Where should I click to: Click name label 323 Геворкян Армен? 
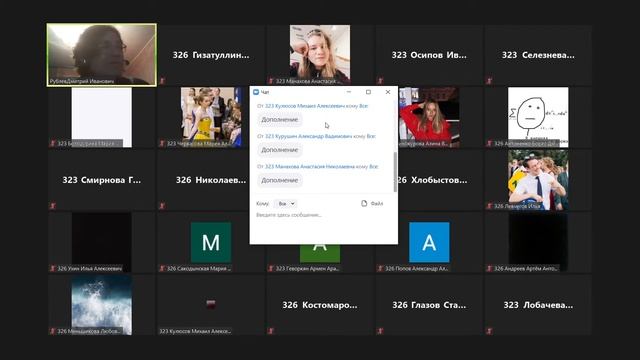pyautogui.click(x=307, y=268)
